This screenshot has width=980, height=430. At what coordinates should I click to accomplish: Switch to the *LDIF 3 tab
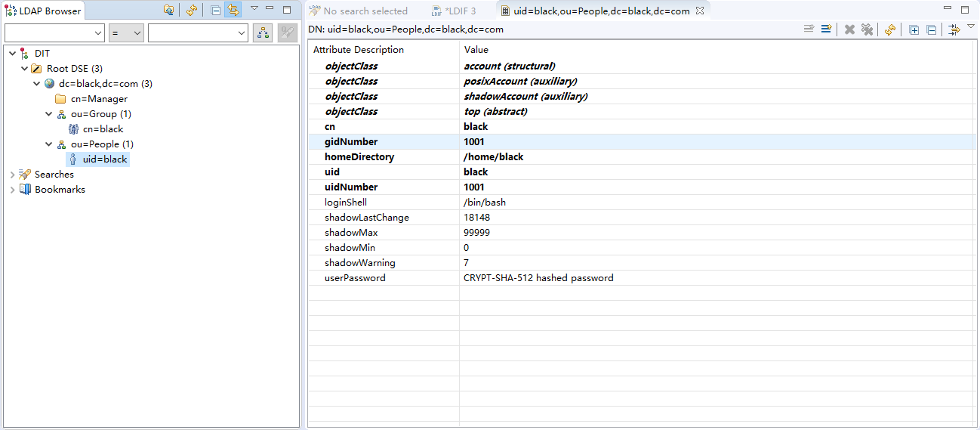coord(455,11)
